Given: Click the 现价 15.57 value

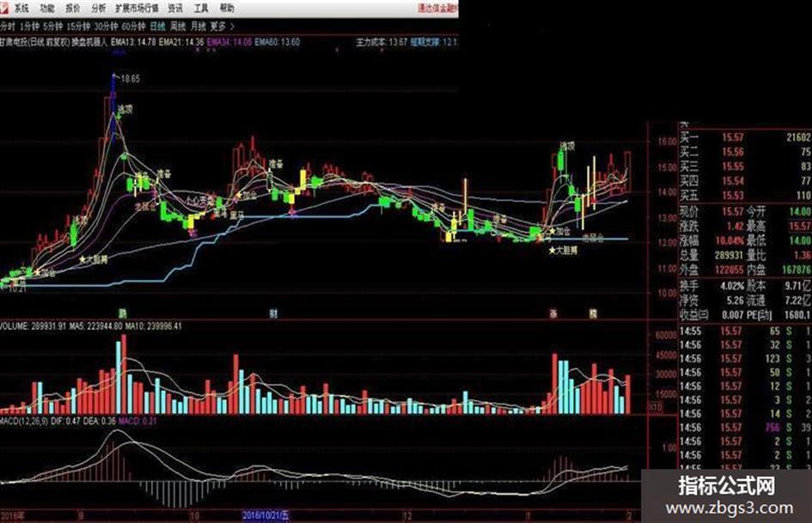Looking at the screenshot, I should 733,212.
